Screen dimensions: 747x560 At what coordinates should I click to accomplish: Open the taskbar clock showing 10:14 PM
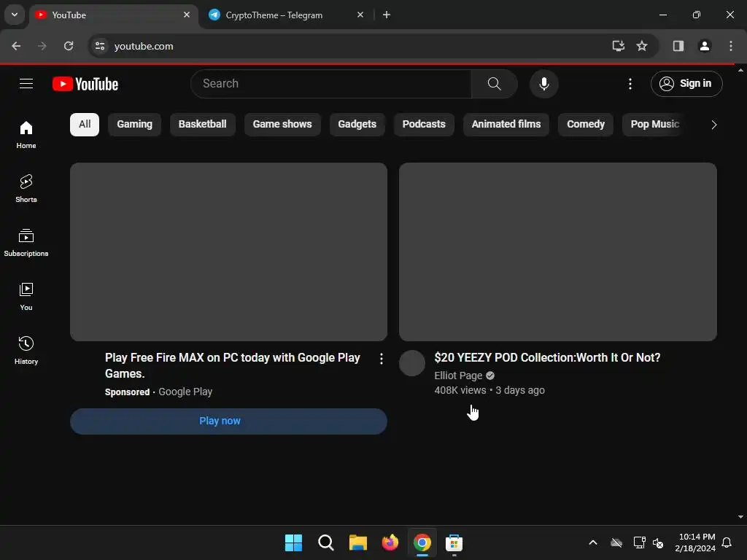[695, 542]
